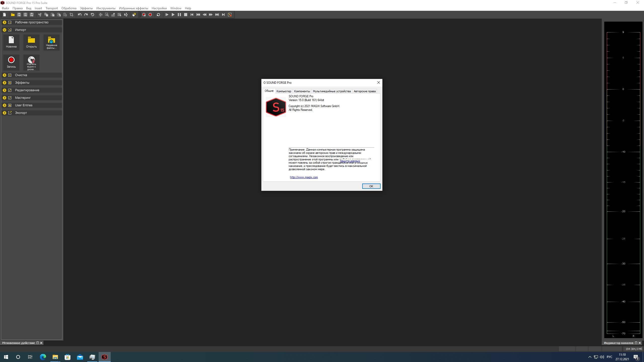This screenshot has height=362, width=644.
Task: Click the Новинка new file icon
Action: [x=11, y=42]
